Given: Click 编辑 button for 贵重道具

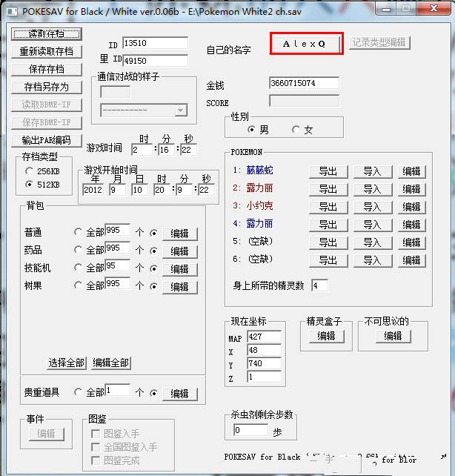Looking at the screenshot, I should click(x=180, y=394).
